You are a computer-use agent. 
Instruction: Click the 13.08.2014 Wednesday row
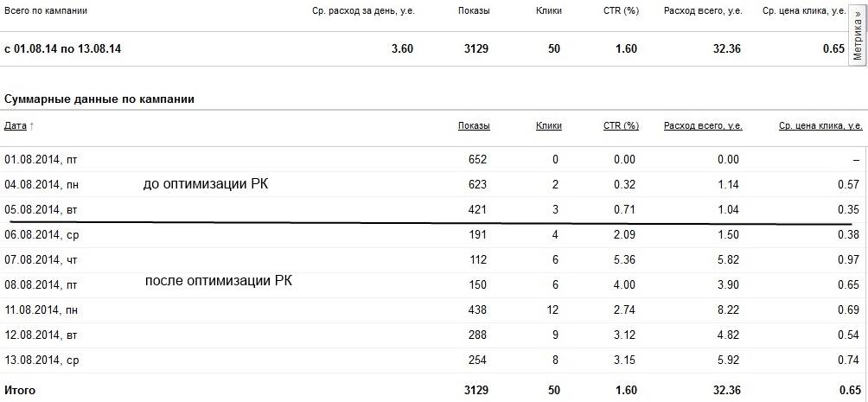point(434,361)
